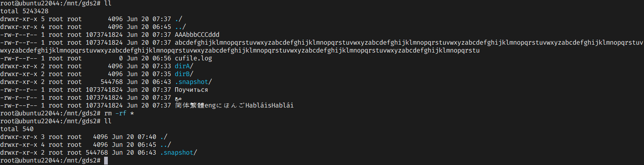Click the long abcdefghijklmnopqrstuvwxyz filename's first line
The image size is (644, 165).
pyautogui.click(x=409, y=43)
